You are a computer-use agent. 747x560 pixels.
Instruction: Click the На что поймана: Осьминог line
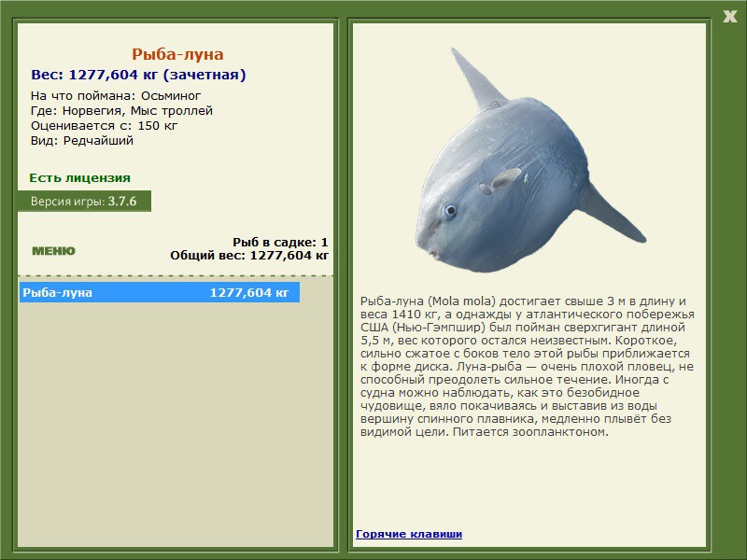116,96
